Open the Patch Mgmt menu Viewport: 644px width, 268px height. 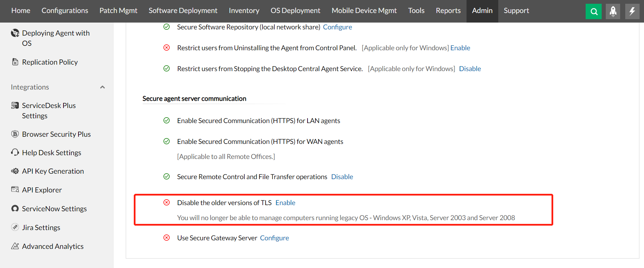pos(118,11)
